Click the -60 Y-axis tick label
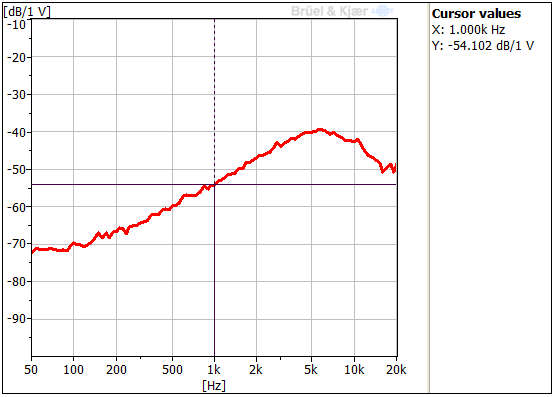557x397 pixels. coord(16,207)
